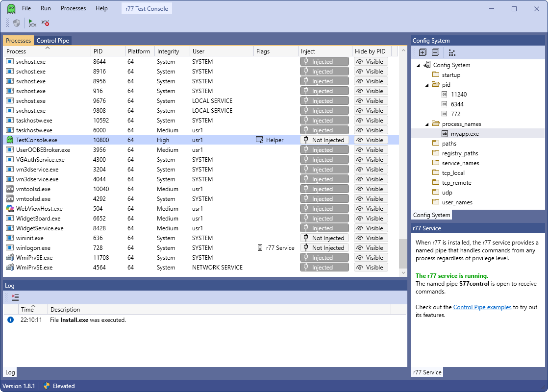Image resolution: width=548 pixels, height=392 pixels.
Task: Collapse the root Config System tree node
Action: point(418,65)
